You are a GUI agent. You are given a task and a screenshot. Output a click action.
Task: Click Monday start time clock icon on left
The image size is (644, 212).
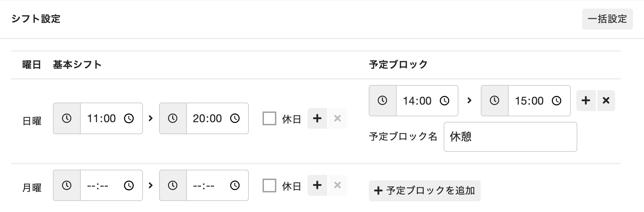click(x=67, y=185)
